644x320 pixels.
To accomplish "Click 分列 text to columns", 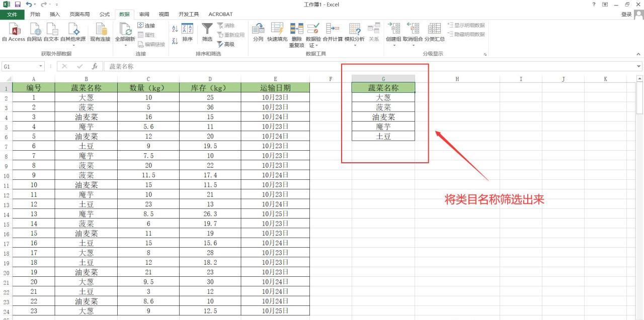I will point(258,32).
